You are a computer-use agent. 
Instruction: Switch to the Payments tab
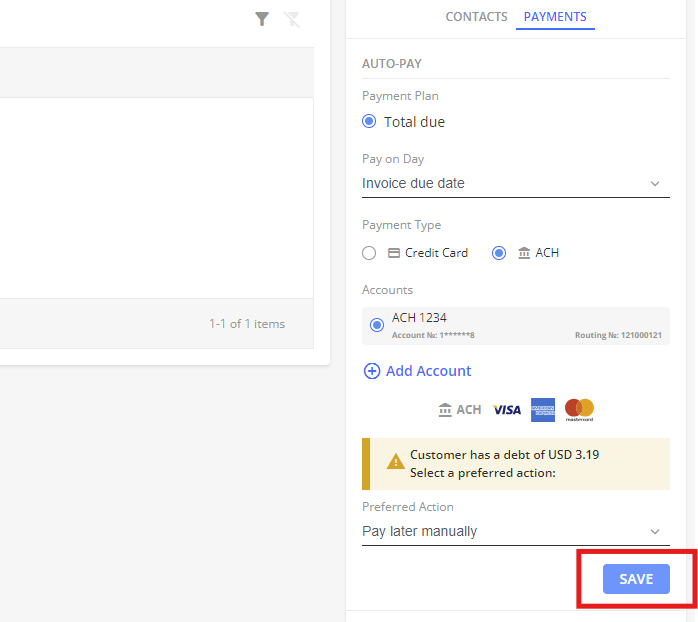pyautogui.click(x=555, y=17)
